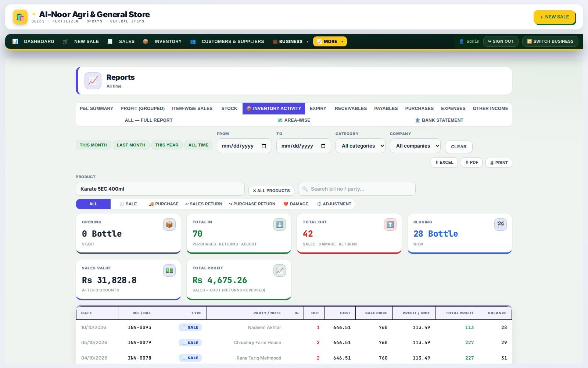
Task: Filter activity by Purchase Return type
Action: [x=252, y=204]
